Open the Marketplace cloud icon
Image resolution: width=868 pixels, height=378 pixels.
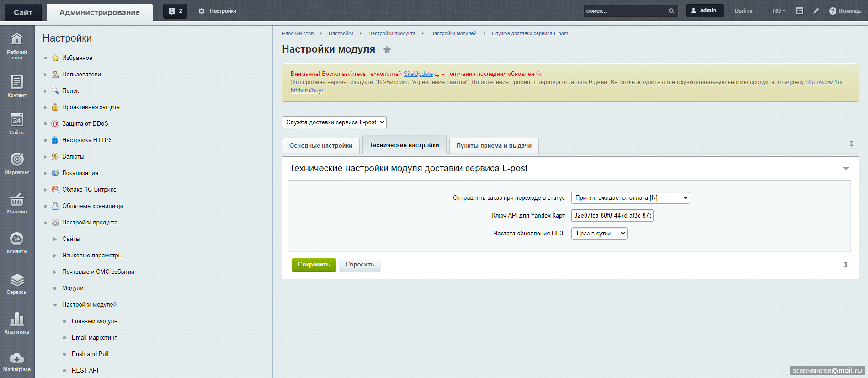(17, 358)
